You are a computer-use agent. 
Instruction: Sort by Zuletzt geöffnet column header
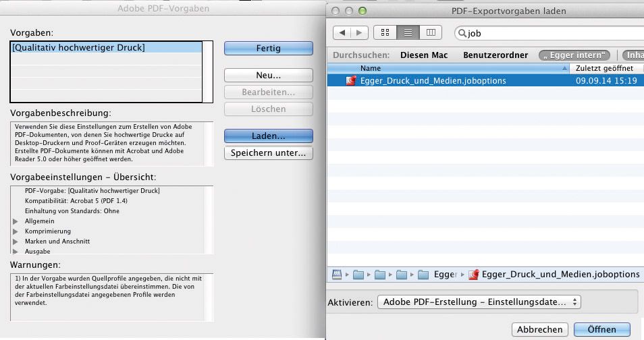tap(607, 68)
